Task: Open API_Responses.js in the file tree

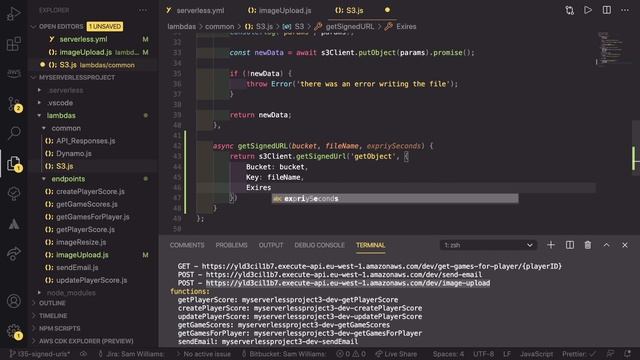Action: (86, 141)
